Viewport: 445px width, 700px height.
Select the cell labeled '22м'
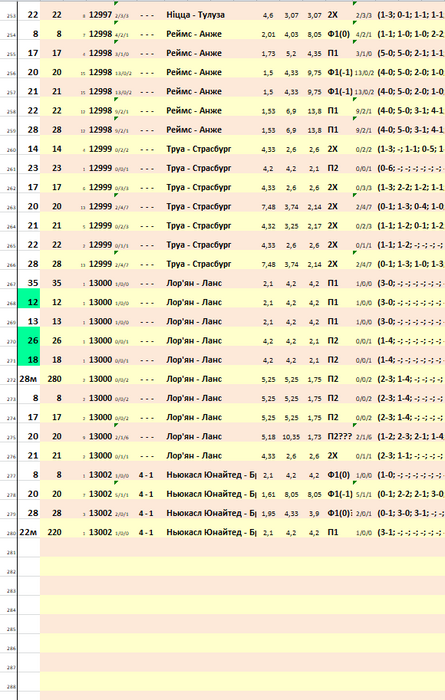point(28,532)
